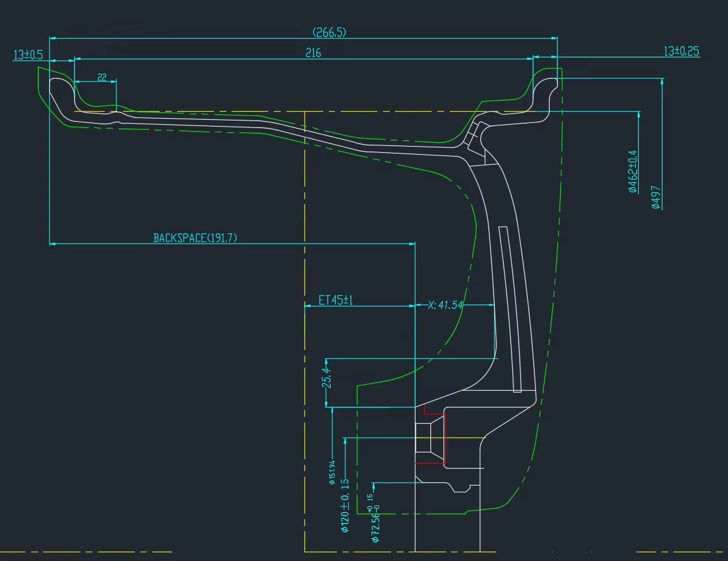The width and height of the screenshot is (728, 561).
Task: Select the ø462±0.4 diameter dimension
Action: pos(633,171)
